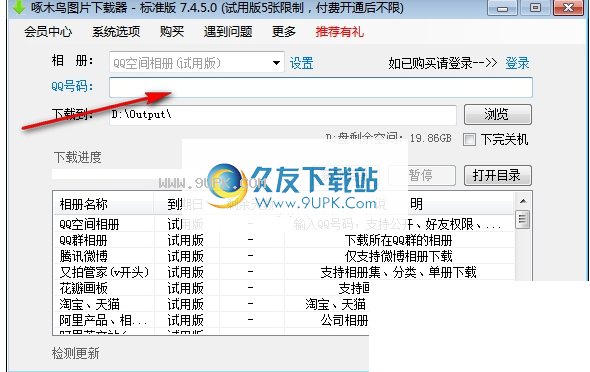Click the 下载到 path field D:\Output\
Viewport: 590px width, 372px height.
283,115
